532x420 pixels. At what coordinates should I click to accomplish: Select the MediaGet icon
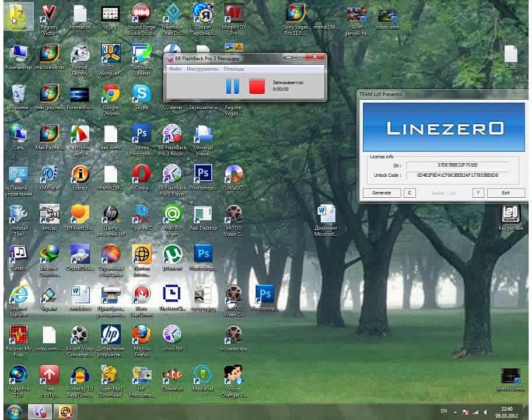click(x=203, y=379)
